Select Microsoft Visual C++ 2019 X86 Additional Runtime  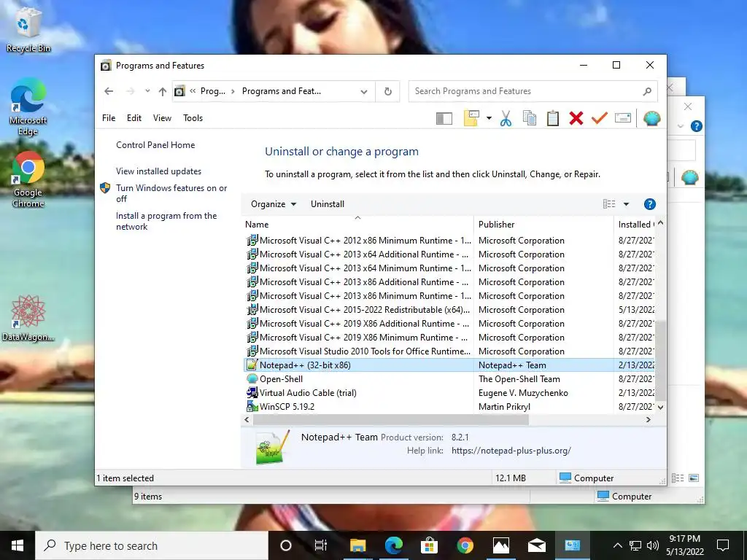coord(449,323)
